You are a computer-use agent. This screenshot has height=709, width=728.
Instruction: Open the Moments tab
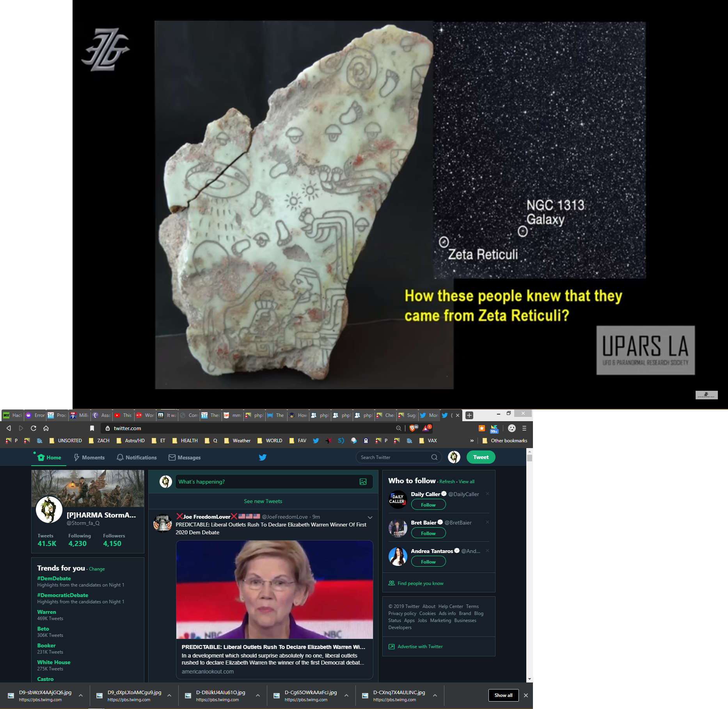pos(89,457)
